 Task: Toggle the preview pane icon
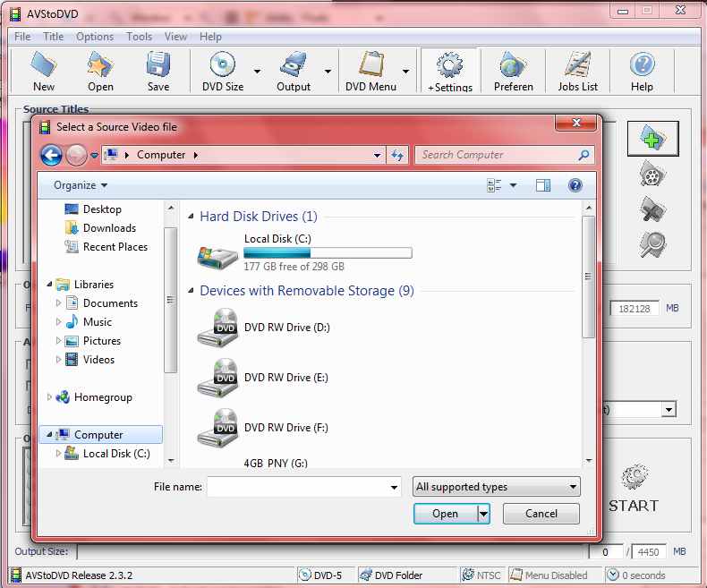(543, 185)
